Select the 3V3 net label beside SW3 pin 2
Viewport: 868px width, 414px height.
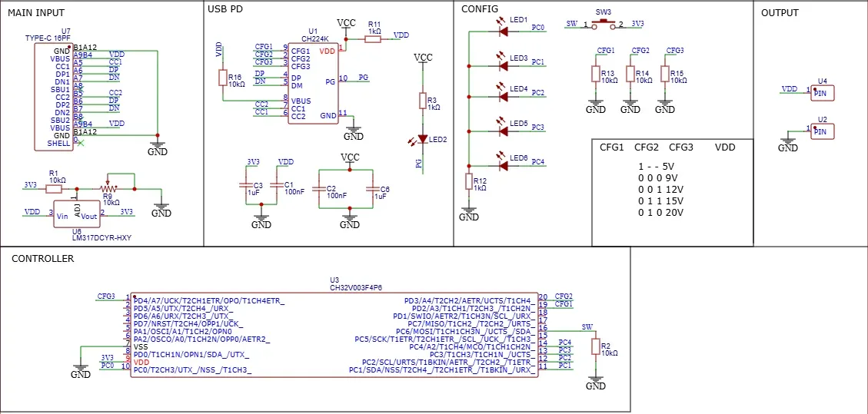pyautogui.click(x=637, y=23)
